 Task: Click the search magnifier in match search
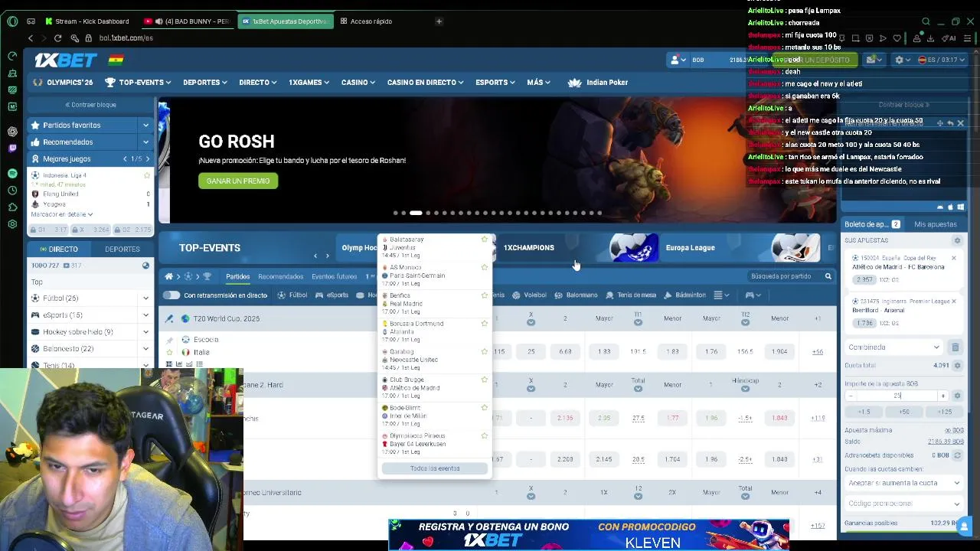pyautogui.click(x=828, y=276)
